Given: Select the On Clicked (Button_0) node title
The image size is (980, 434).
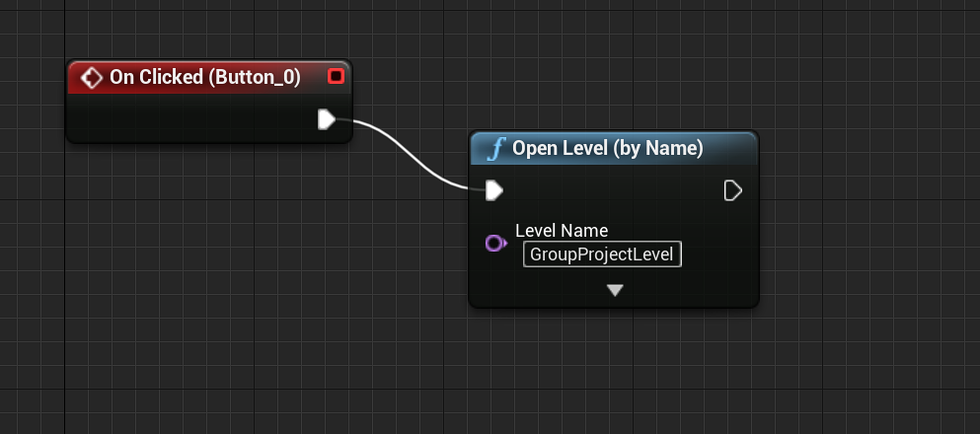Looking at the screenshot, I should 204,78.
